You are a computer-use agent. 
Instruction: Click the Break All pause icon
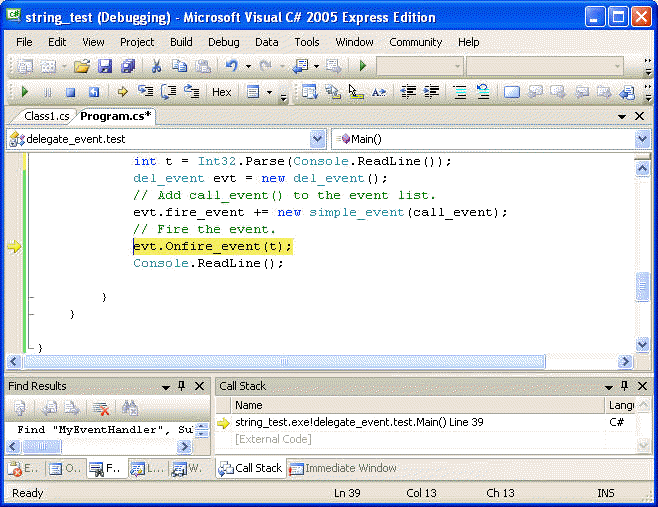[x=48, y=92]
